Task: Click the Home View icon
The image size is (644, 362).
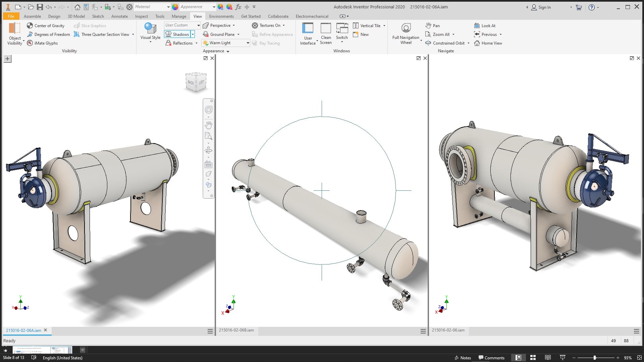Action: [477, 43]
